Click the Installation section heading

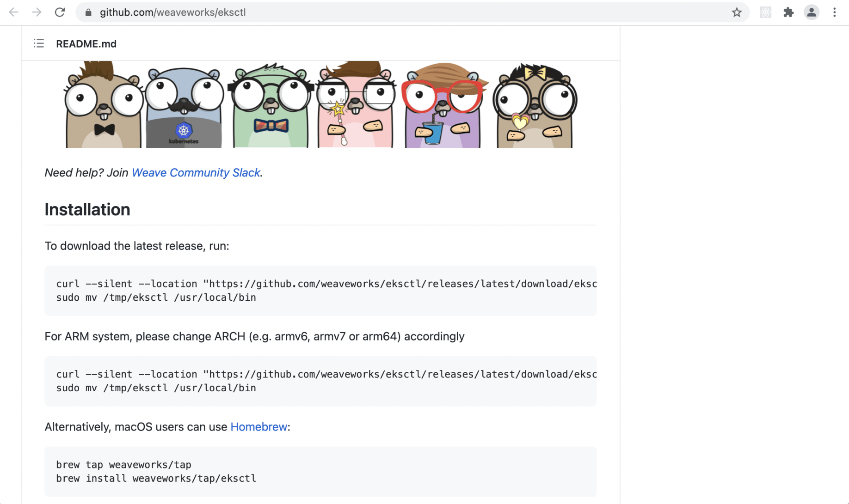[87, 210]
